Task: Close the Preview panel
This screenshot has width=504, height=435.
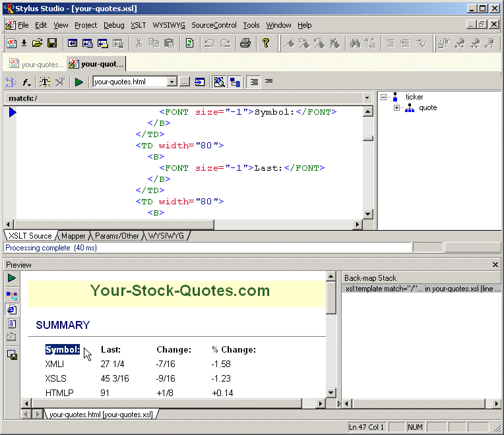Action: click(495, 264)
